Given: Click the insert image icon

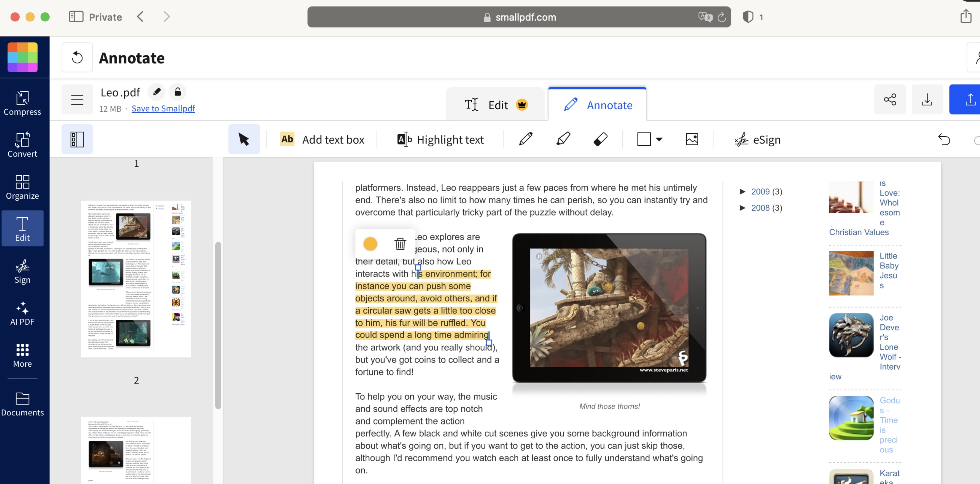Looking at the screenshot, I should (x=692, y=139).
